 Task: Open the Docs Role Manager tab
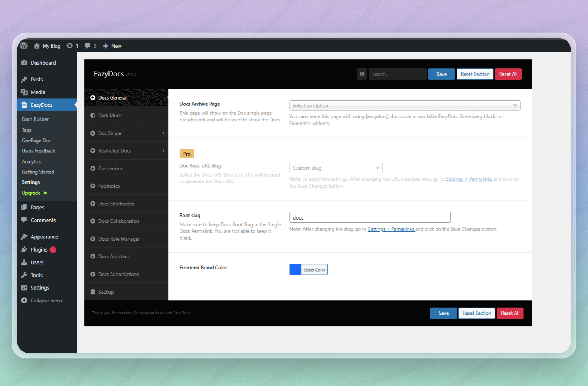(126, 239)
